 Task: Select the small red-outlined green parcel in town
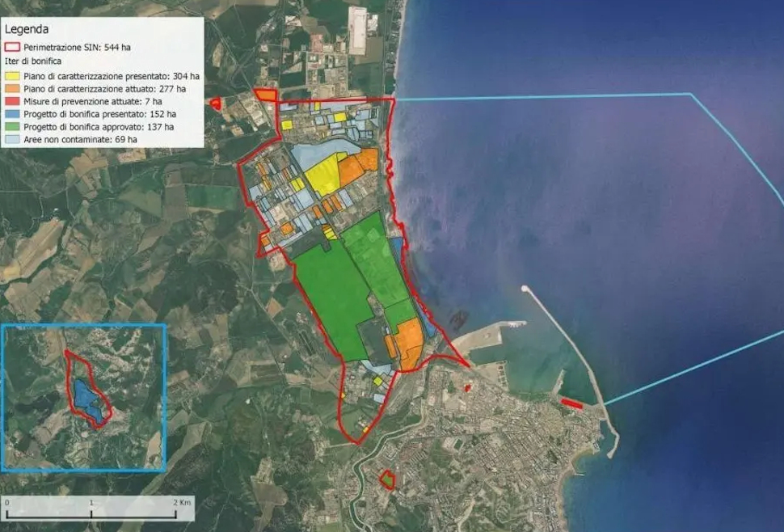click(387, 480)
